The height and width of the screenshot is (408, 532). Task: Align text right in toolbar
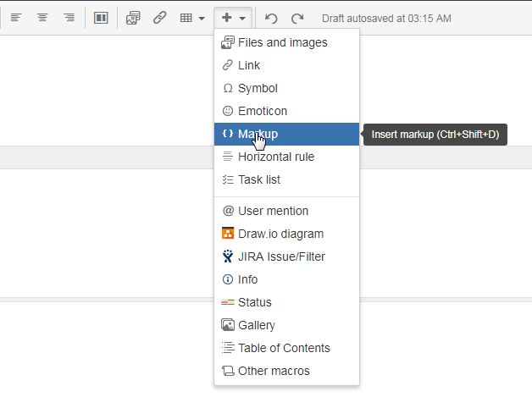coord(69,18)
